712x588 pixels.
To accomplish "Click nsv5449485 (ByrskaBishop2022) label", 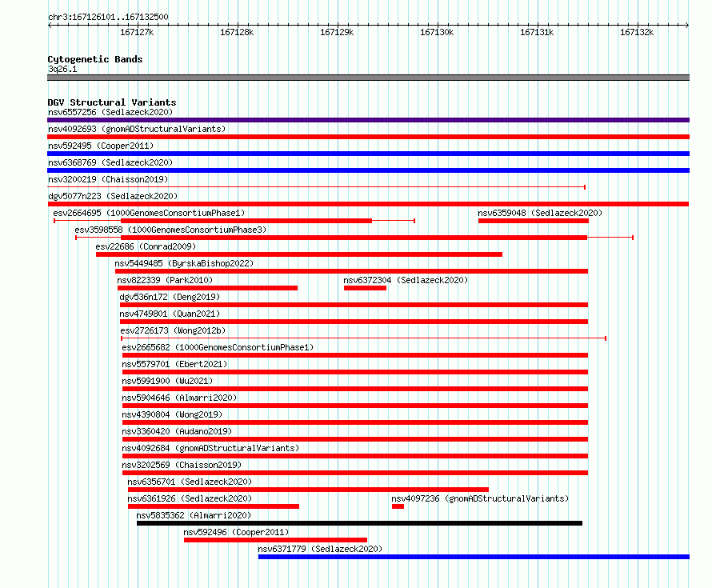I will pyautogui.click(x=184, y=263).
